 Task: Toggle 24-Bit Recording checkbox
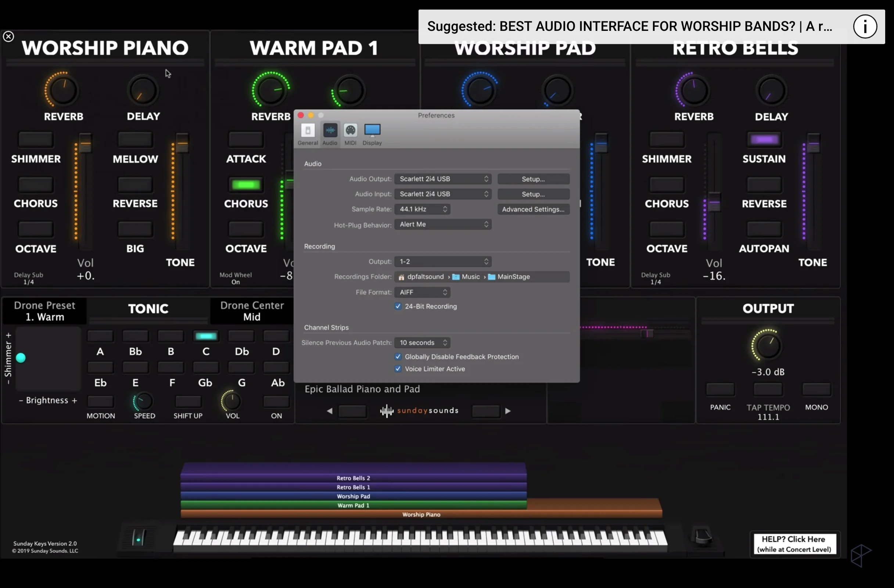[x=398, y=306]
